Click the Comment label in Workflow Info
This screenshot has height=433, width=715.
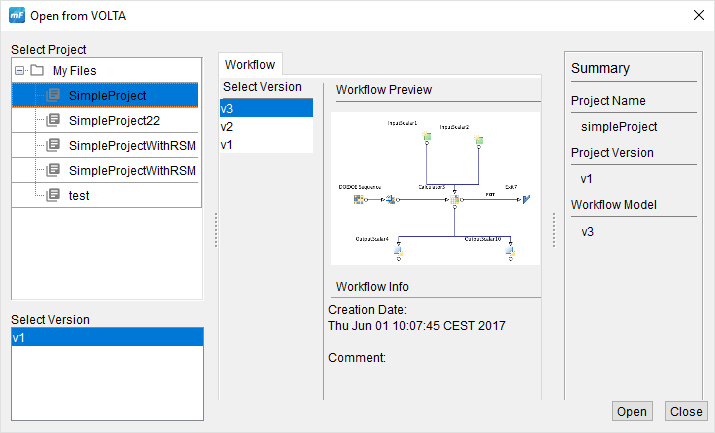[x=357, y=358]
